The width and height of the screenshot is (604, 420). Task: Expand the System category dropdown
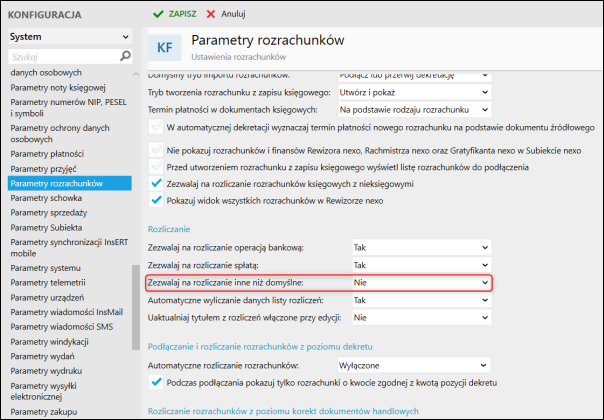(x=125, y=37)
